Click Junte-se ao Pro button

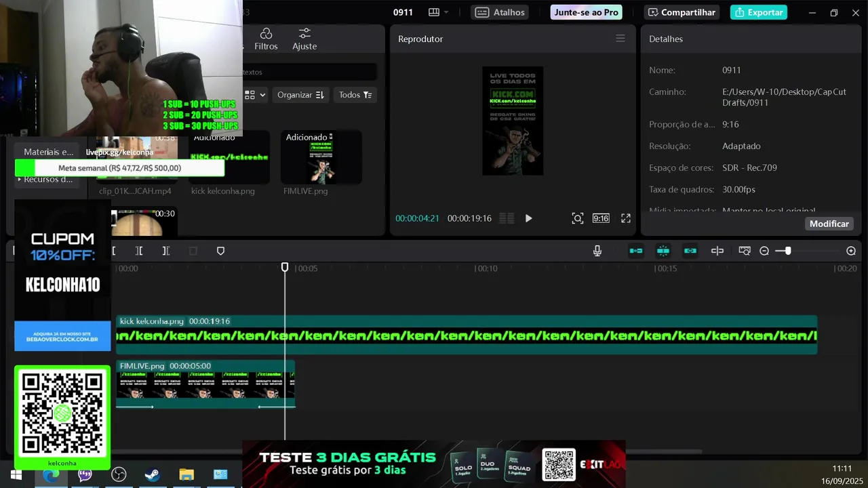click(586, 12)
